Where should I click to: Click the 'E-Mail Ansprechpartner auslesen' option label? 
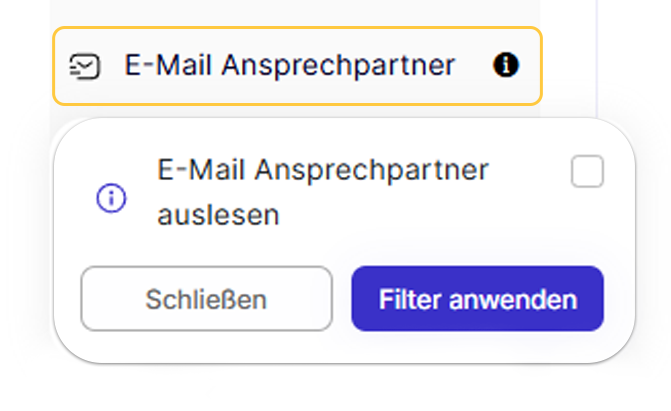click(x=322, y=171)
